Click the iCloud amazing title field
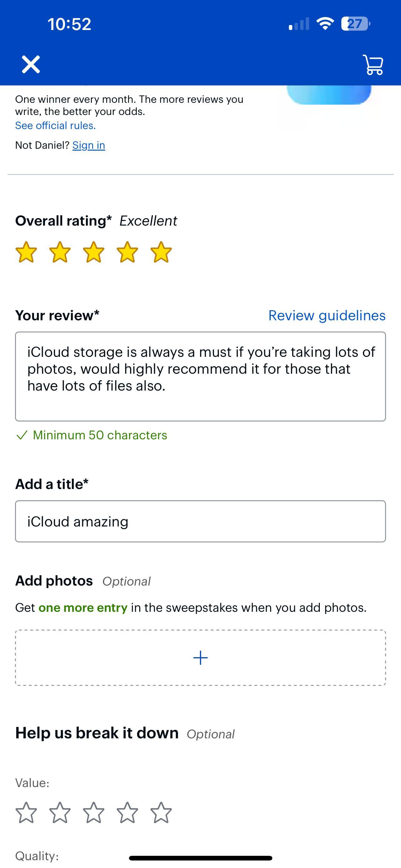Image resolution: width=401 pixels, height=868 pixels. 200,521
